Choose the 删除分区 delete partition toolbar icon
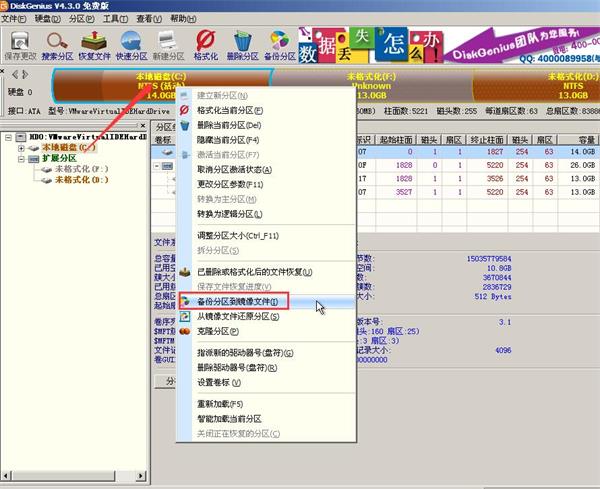The width and height of the screenshot is (600, 489). tap(242, 46)
